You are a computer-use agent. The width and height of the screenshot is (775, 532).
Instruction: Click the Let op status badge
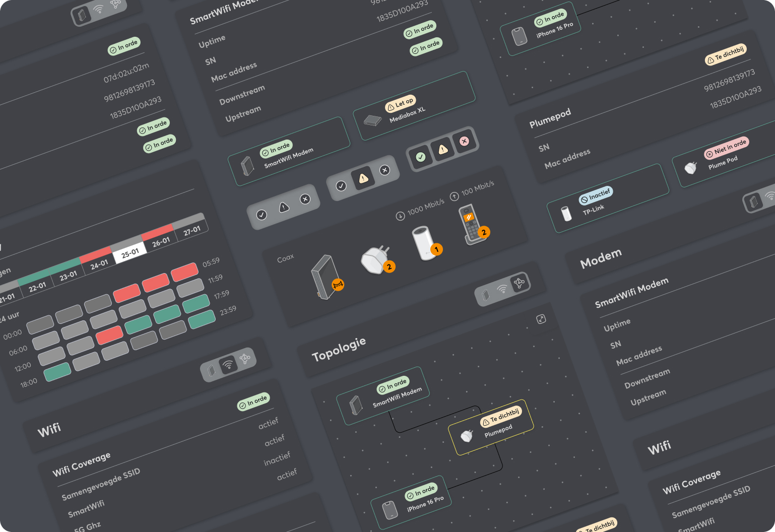pyautogui.click(x=400, y=104)
